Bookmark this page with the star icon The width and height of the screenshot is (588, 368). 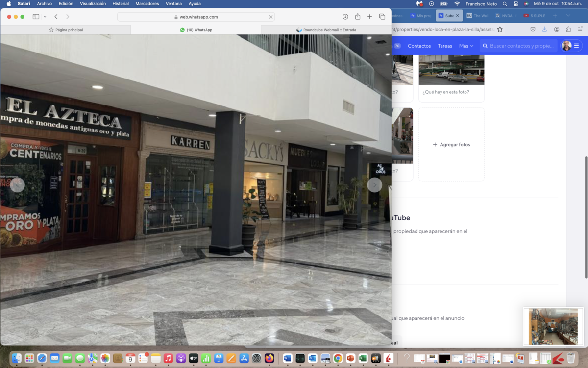500,29
